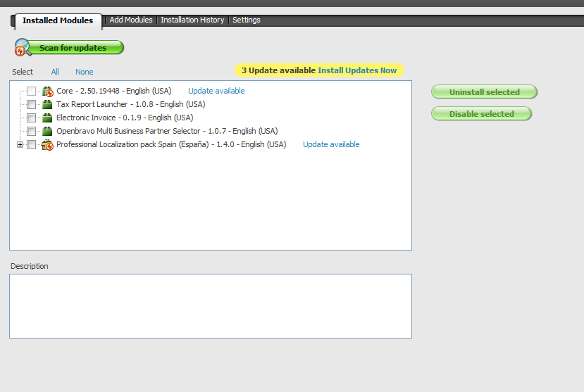
Task: Select Professional Localization pack Spain row text
Action: (x=171, y=144)
